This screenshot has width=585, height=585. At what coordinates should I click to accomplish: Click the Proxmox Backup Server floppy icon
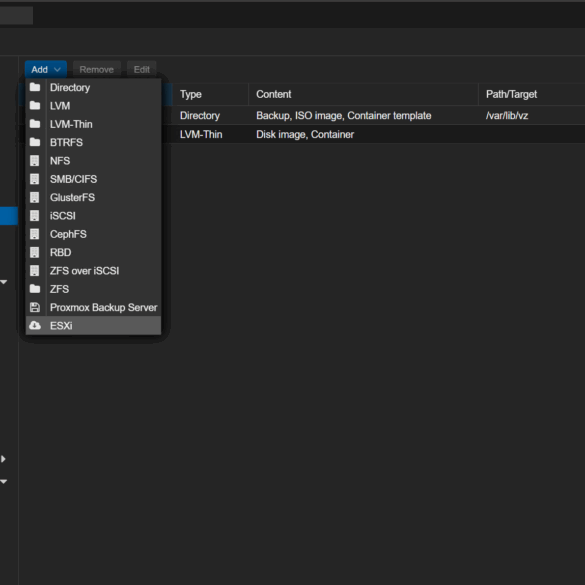click(35, 307)
